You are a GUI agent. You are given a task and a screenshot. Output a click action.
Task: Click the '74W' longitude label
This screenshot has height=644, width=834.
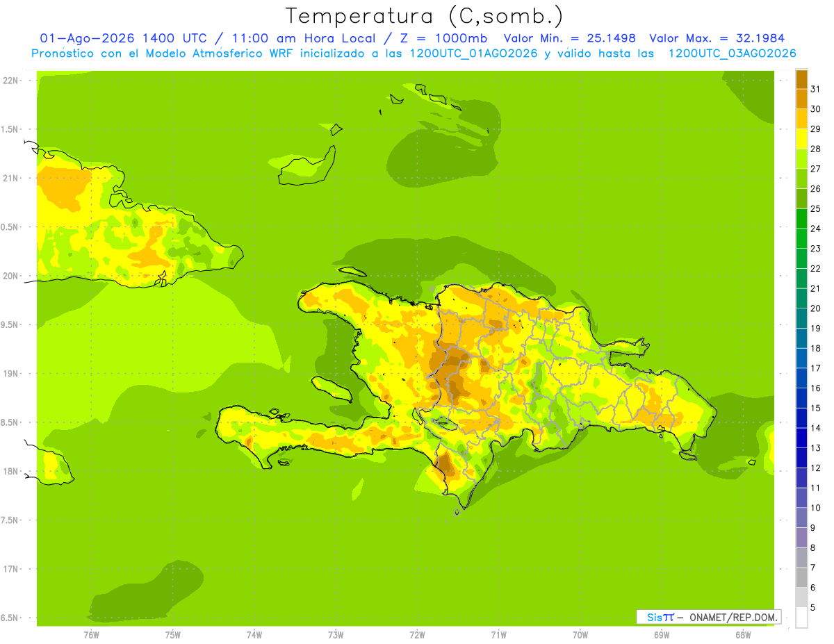click(x=254, y=634)
